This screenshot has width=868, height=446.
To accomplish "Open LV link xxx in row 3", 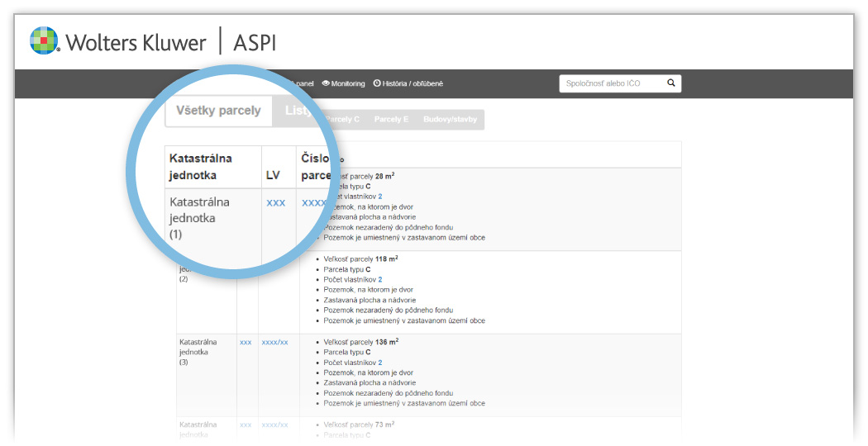I will 246,342.
